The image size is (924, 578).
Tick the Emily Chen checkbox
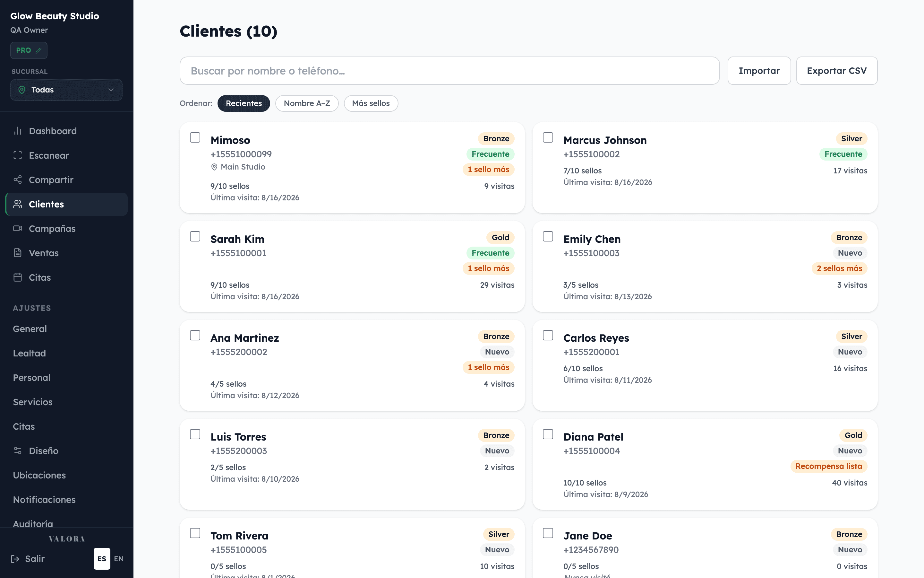tap(548, 237)
